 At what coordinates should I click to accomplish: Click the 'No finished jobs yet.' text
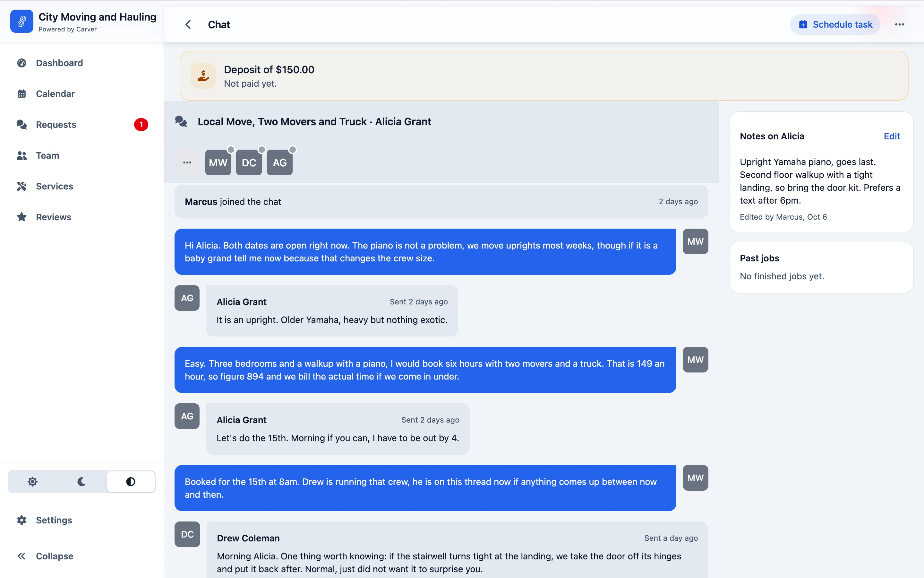(782, 276)
